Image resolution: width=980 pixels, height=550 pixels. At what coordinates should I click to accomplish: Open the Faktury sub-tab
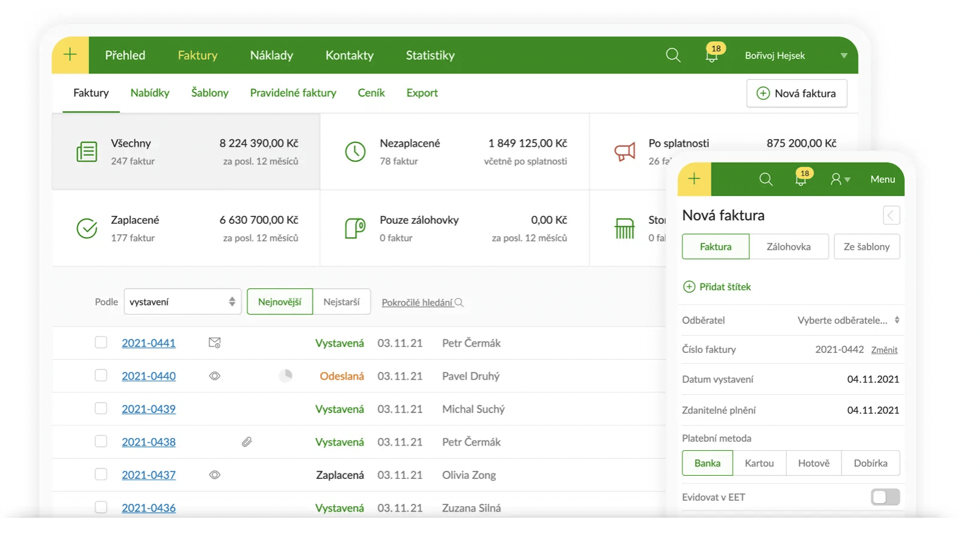[x=91, y=92]
